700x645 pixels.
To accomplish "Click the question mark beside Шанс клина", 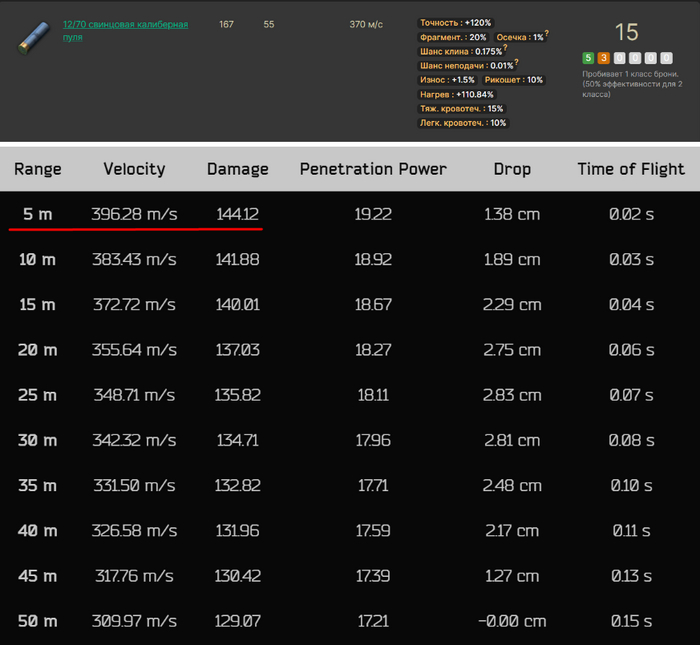I will point(505,48).
